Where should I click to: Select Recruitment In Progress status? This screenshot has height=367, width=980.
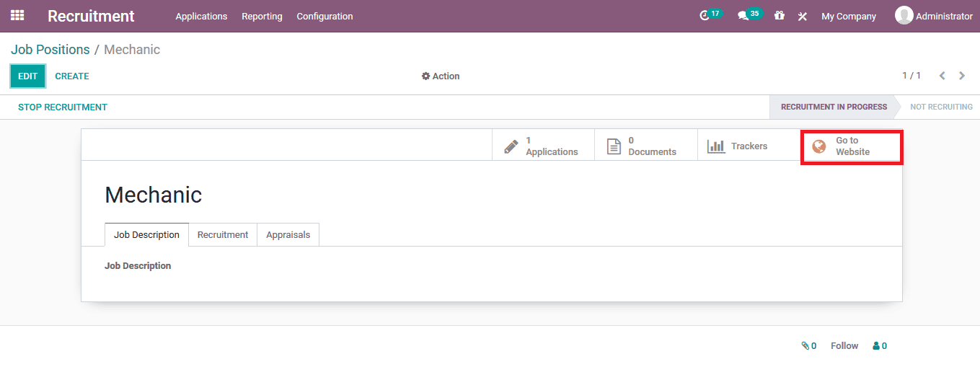[x=834, y=107]
